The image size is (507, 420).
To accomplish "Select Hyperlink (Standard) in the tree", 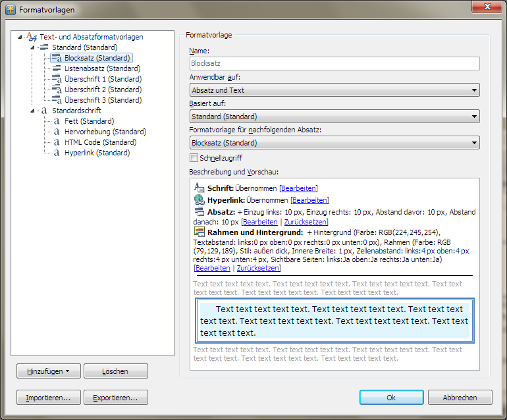I will click(97, 153).
